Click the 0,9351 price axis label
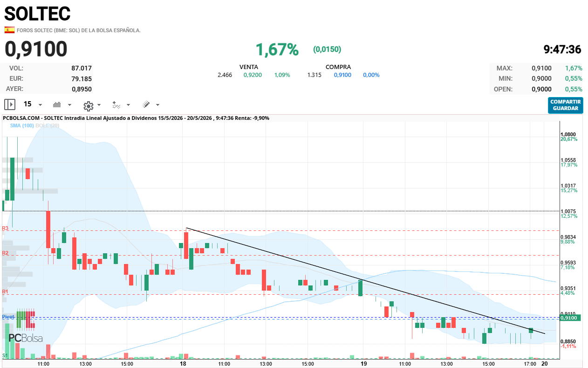 tap(568, 288)
